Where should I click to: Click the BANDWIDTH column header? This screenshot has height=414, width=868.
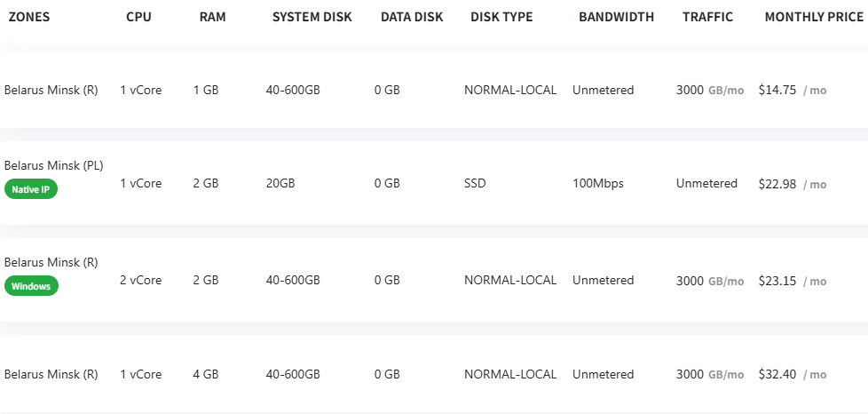[x=616, y=17]
